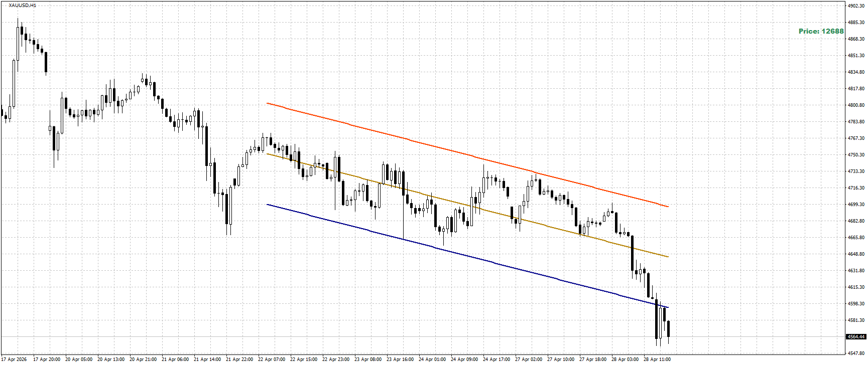Click the 4902.30 price axis label
This screenshot has width=868, height=365.
click(856, 6)
